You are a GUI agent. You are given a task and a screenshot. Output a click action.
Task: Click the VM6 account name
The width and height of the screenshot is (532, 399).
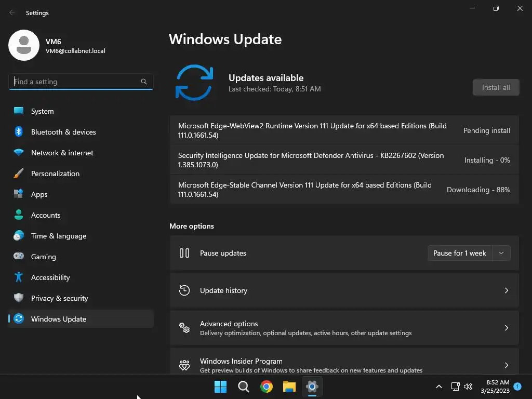tap(54, 42)
